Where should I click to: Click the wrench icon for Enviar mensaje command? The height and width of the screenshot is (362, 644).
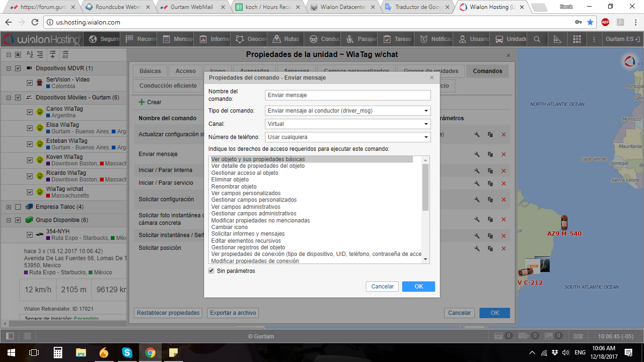(x=477, y=154)
